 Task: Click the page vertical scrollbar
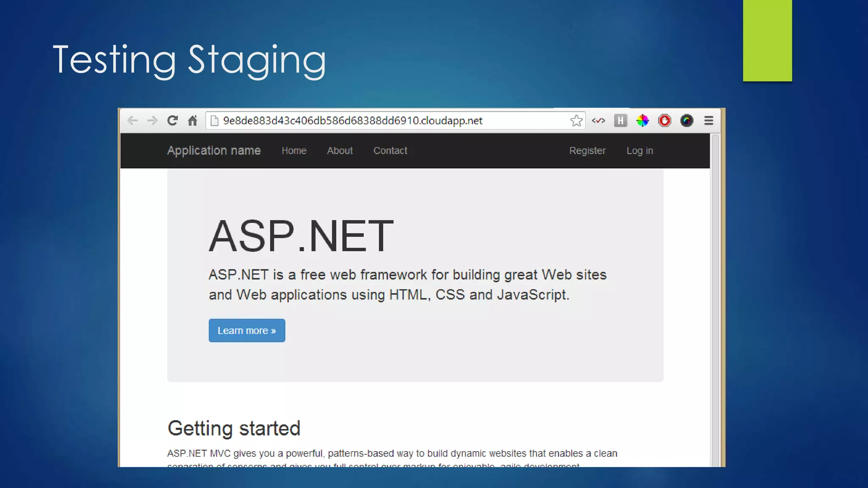pyautogui.click(x=715, y=297)
